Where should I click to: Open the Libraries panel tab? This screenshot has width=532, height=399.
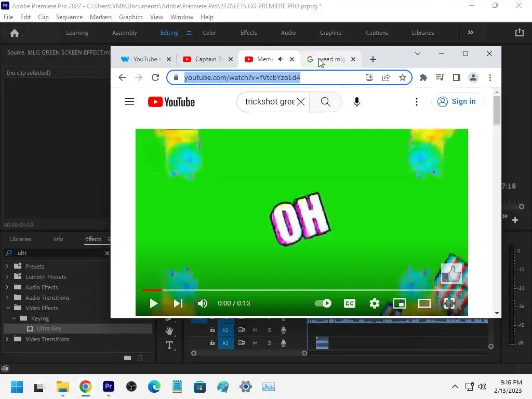(x=20, y=239)
